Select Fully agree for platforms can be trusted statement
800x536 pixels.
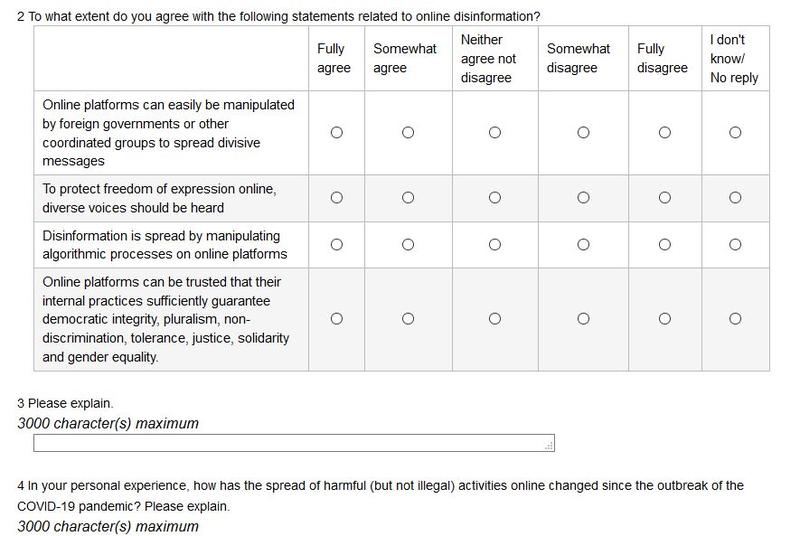click(x=336, y=319)
